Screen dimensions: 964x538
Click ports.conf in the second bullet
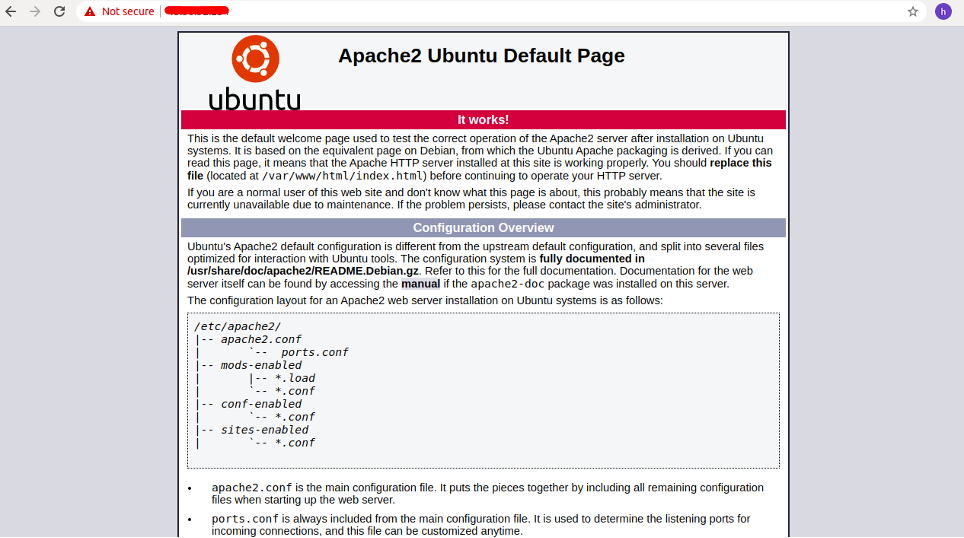(x=245, y=519)
